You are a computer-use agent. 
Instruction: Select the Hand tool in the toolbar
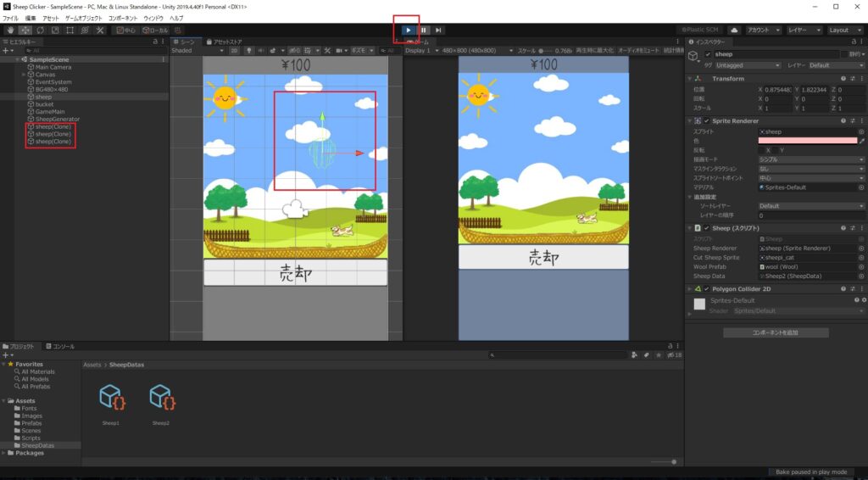pos(10,31)
